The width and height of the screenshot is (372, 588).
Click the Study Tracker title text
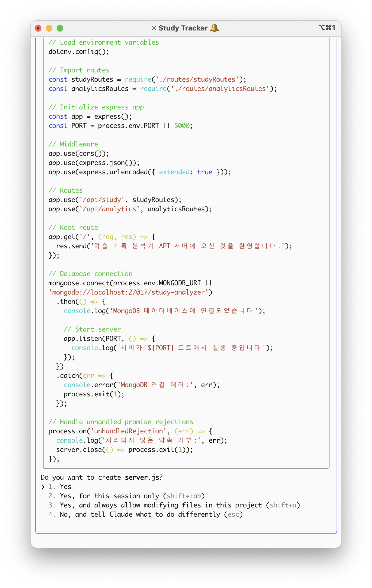183,28
